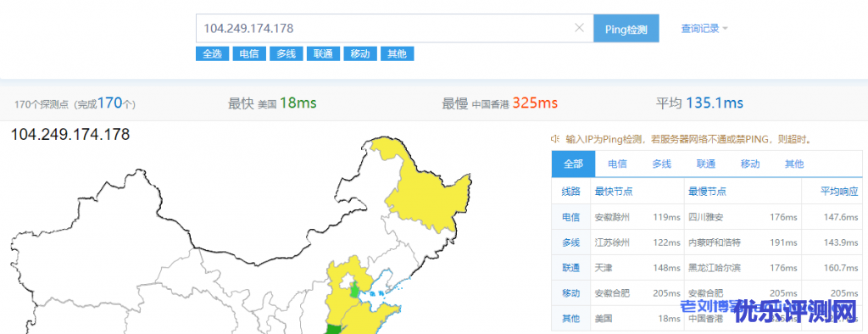Focus the IP address input field
This screenshot has height=334, width=868.
(x=394, y=28)
